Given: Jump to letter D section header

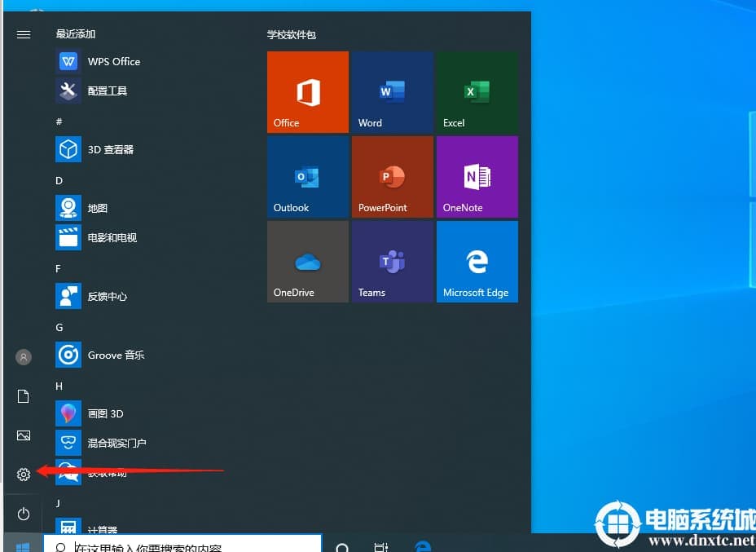Looking at the screenshot, I should tap(59, 180).
